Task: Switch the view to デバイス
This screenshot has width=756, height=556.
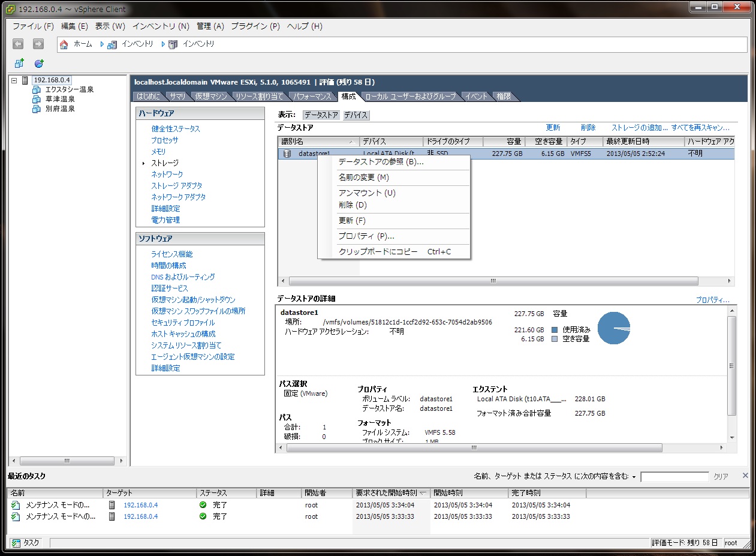Action: click(356, 115)
